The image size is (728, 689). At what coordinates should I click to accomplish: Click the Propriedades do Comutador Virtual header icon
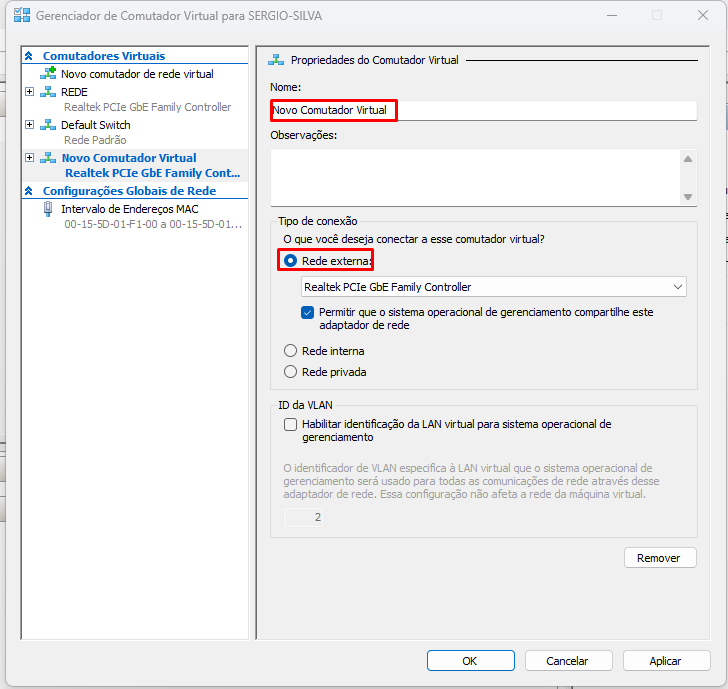(276, 60)
